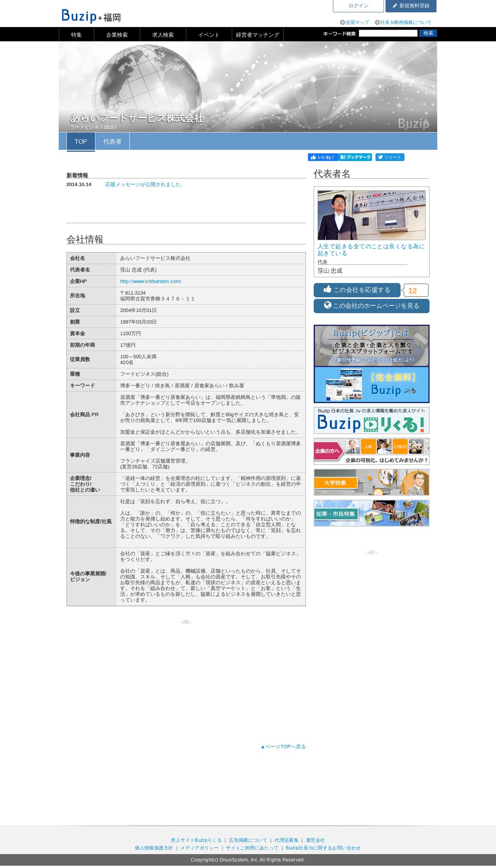The width and height of the screenshot is (496, 868).
Task: Click the 検索 search button
Action: click(428, 34)
